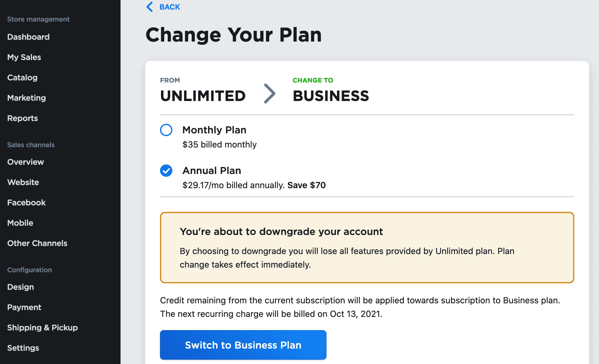This screenshot has height=364, width=599.
Task: Open the sales channels Overview
Action: [25, 162]
